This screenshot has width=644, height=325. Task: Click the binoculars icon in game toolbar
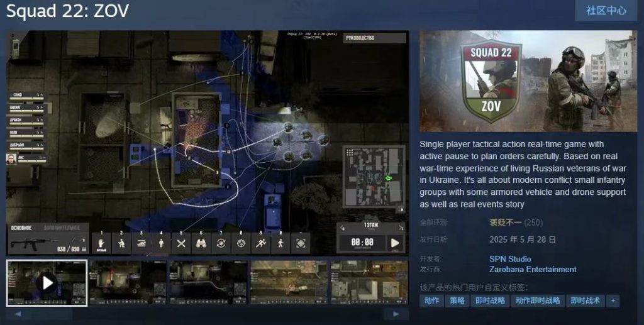click(x=201, y=243)
